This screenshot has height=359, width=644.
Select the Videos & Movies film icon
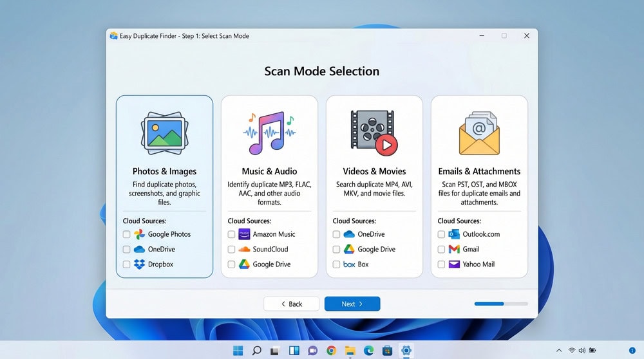pos(374,133)
